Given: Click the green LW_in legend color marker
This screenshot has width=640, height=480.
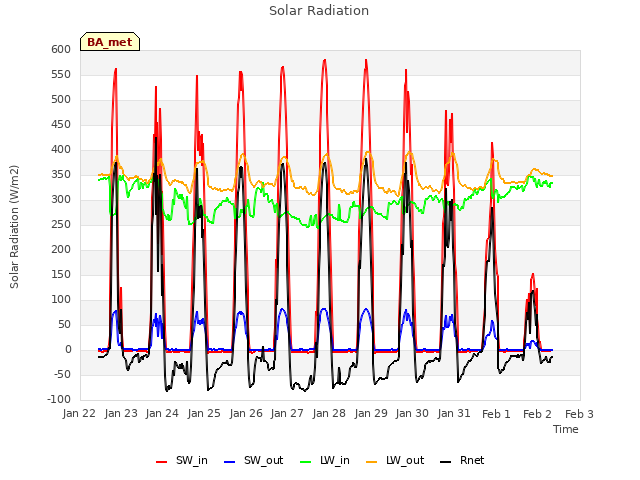Looking at the screenshot, I should pyautogui.click(x=306, y=462).
